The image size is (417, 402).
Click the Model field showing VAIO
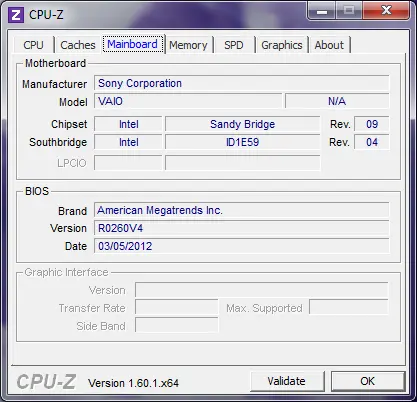click(x=188, y=101)
